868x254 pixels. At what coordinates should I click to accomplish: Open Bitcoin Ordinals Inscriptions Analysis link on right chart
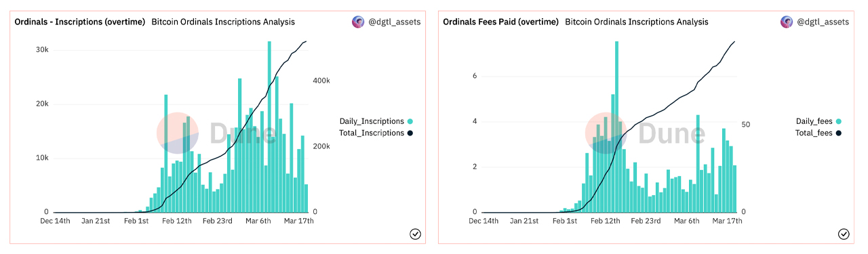[x=637, y=22]
